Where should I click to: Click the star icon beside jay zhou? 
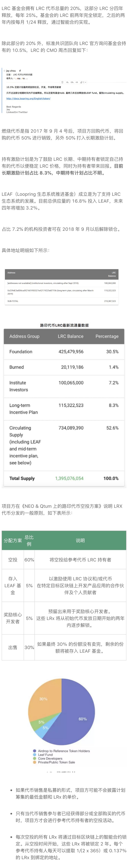click(4, 71)
